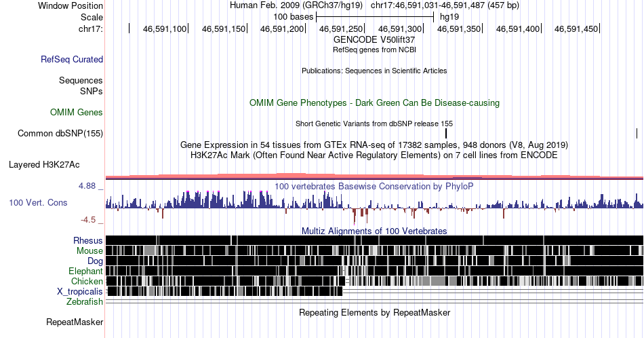Viewport: 644px width, 338px height.
Task: Click Repeating Elements by RepeatMasker title
Action: (374, 312)
